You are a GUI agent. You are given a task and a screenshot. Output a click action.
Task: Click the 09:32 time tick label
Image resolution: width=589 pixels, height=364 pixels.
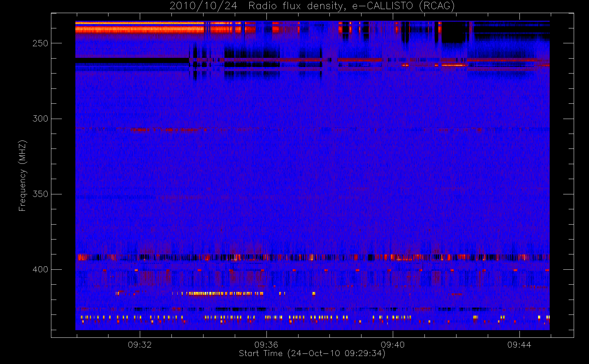[140, 345]
